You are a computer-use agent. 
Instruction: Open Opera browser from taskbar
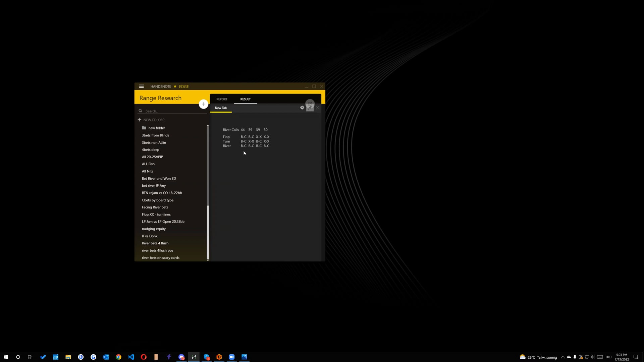[x=144, y=357]
